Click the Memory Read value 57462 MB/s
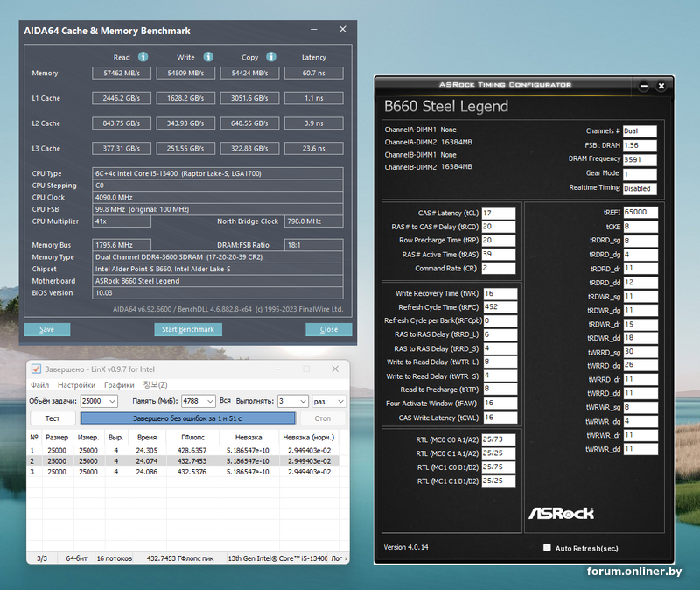The image size is (700, 590). click(122, 73)
